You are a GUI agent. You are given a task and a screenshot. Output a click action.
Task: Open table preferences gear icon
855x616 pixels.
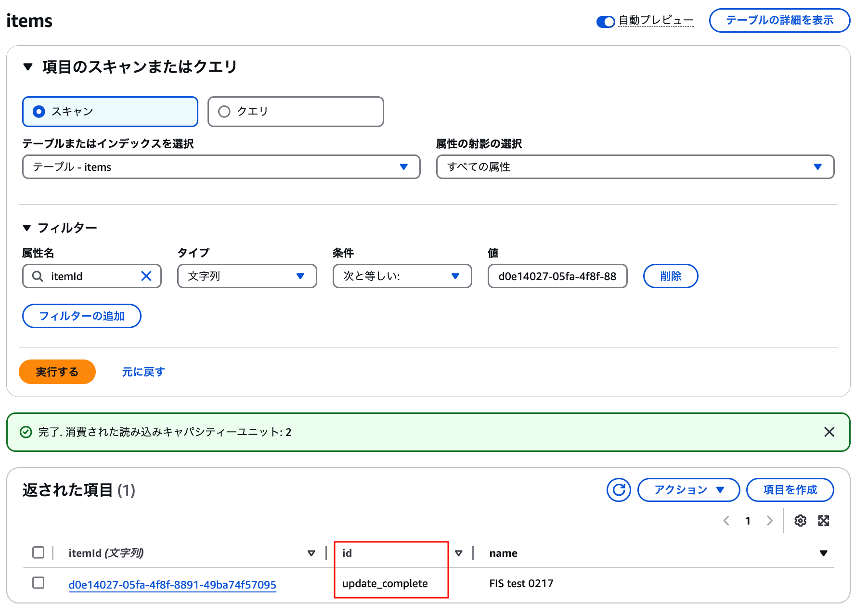(x=800, y=521)
